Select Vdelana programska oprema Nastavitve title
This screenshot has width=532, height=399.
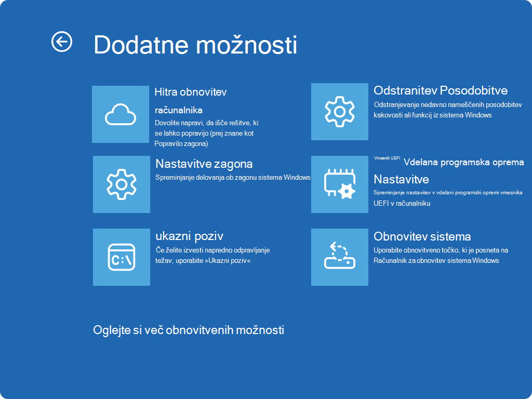(448, 170)
